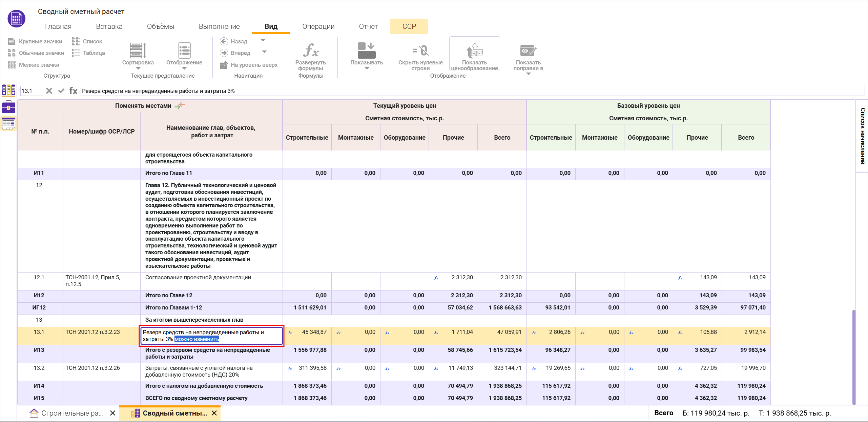Click the Swap places arrows icon
This screenshot has width=868, height=422.
click(x=180, y=105)
